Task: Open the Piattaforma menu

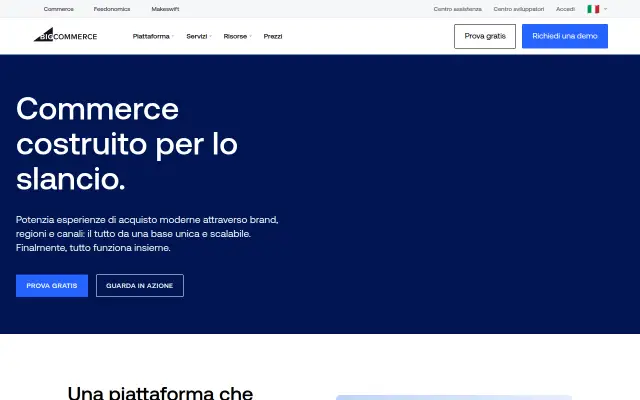Action: (x=153, y=36)
